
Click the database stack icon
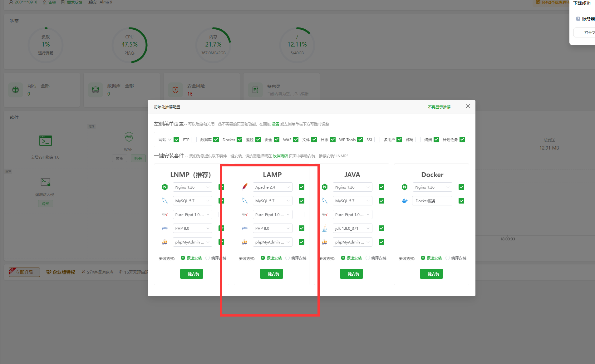[96, 90]
